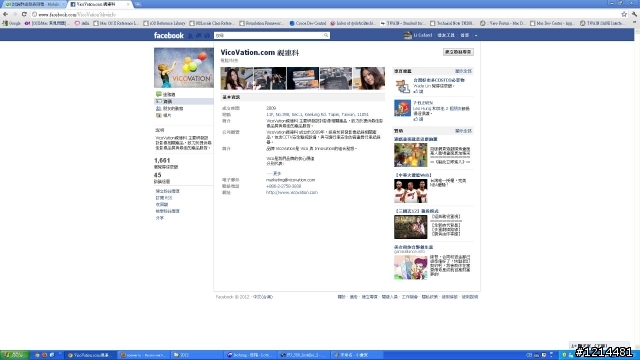Open the Cisco Dev Central bookmark
The height and width of the screenshot is (360, 640).
[308, 23]
